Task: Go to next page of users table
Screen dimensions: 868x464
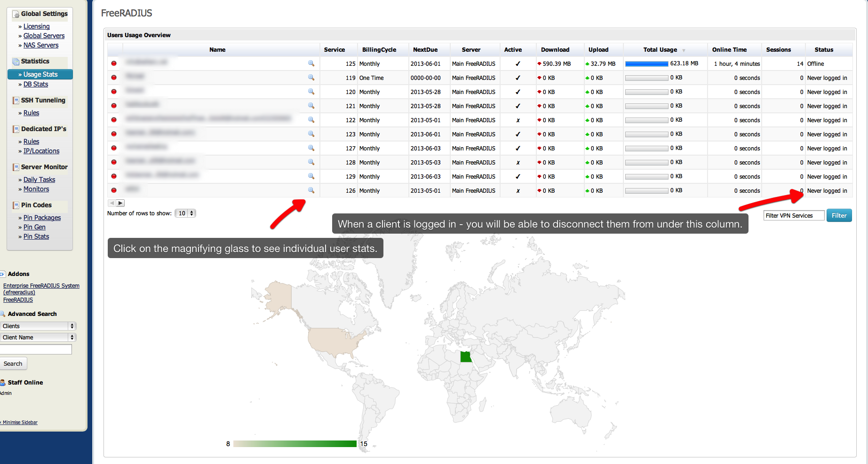Action: 120,203
